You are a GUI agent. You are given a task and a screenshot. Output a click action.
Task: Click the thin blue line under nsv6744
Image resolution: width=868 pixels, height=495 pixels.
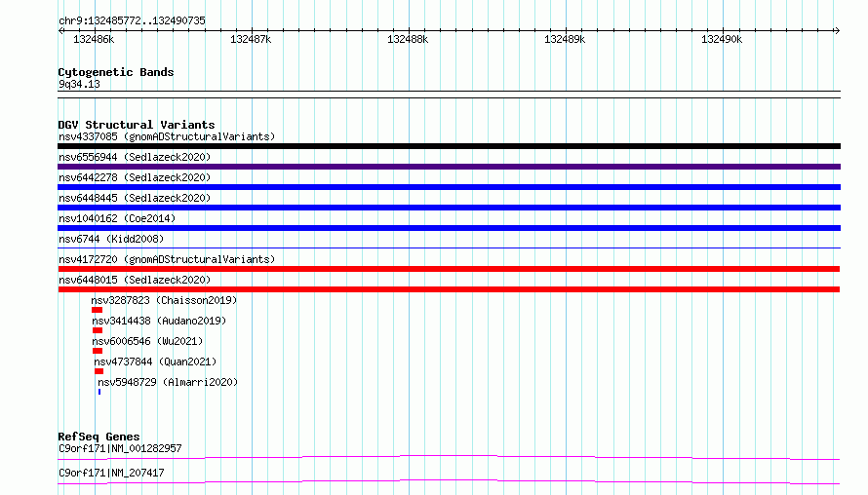click(x=449, y=247)
